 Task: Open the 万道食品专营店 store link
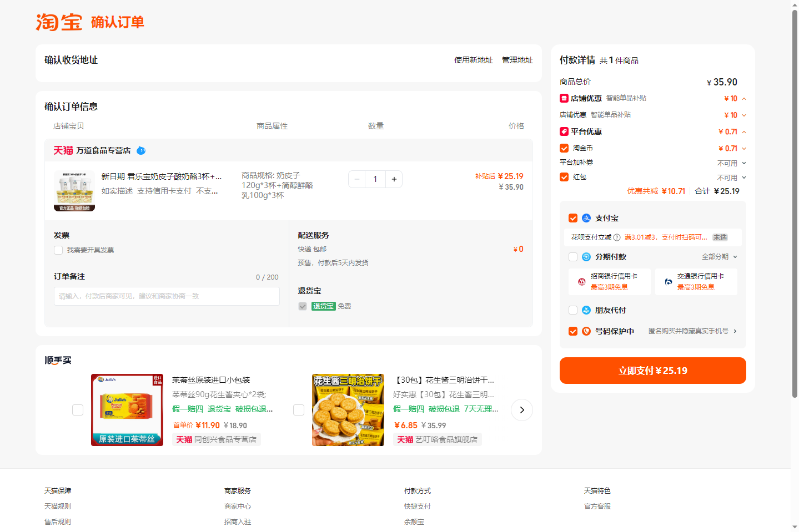point(103,150)
